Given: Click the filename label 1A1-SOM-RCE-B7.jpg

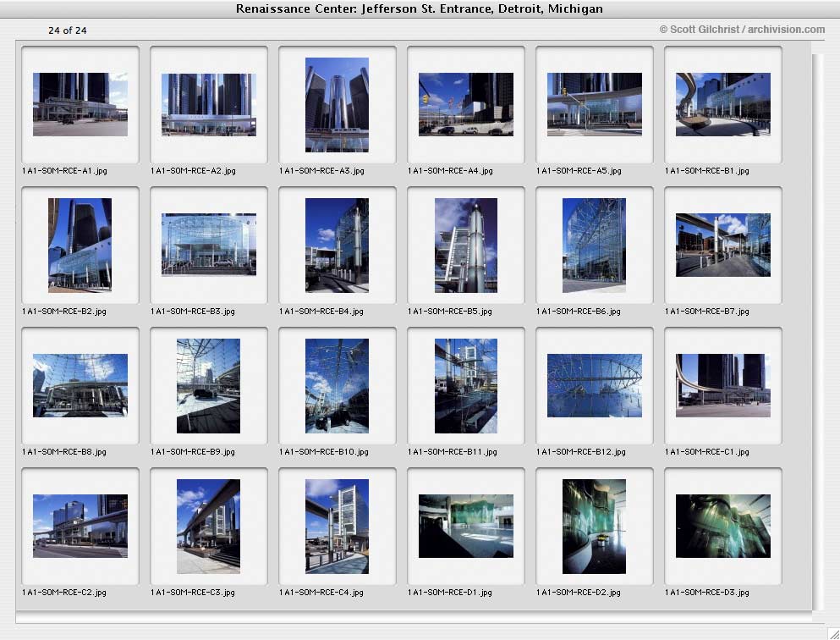Looking at the screenshot, I should coord(707,312).
